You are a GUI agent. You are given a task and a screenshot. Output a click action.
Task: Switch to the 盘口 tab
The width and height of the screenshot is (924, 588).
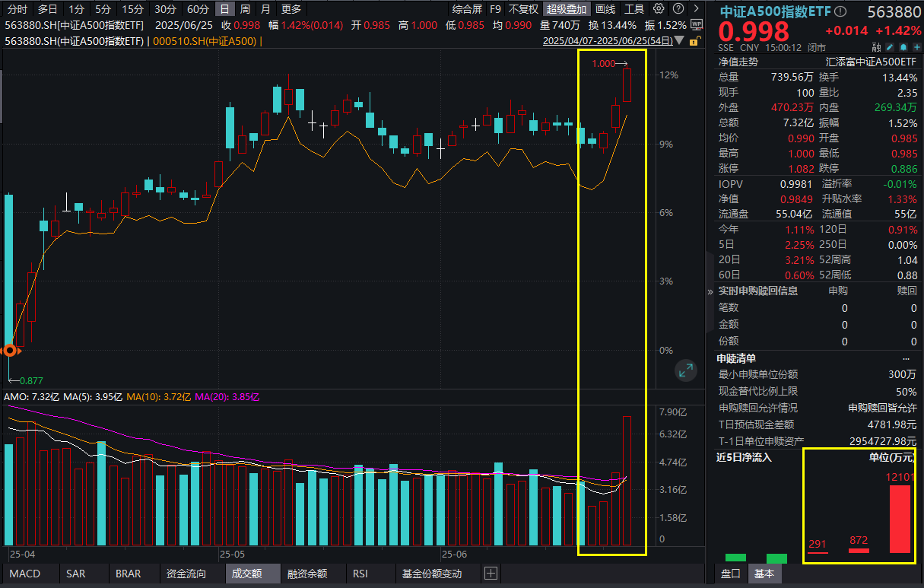tap(729, 574)
